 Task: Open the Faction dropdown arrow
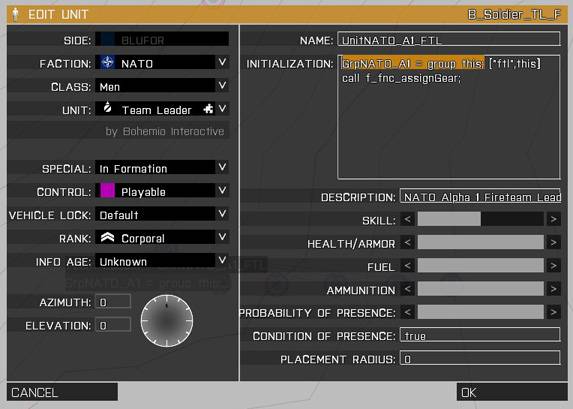tap(222, 63)
